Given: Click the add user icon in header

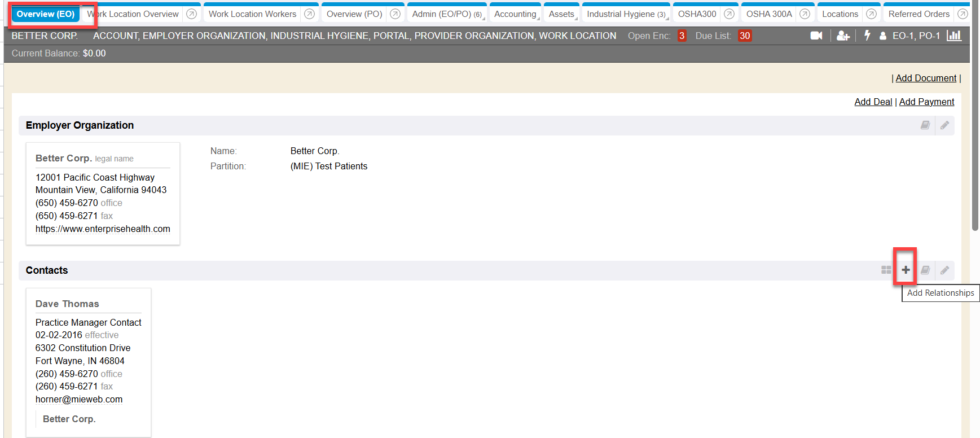Looking at the screenshot, I should (x=843, y=36).
